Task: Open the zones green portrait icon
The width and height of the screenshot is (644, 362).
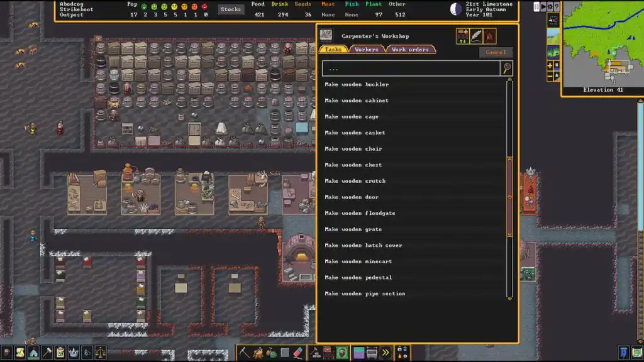Action: [341, 353]
